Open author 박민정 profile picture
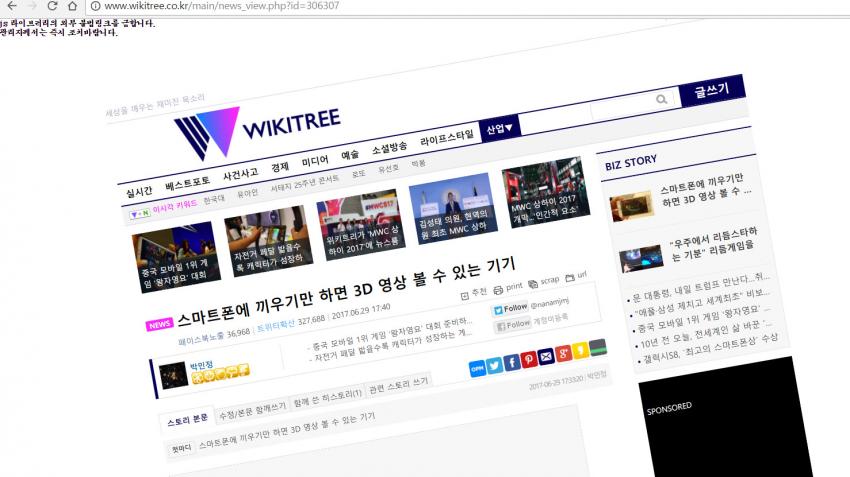This screenshot has height=477, width=850. (173, 375)
